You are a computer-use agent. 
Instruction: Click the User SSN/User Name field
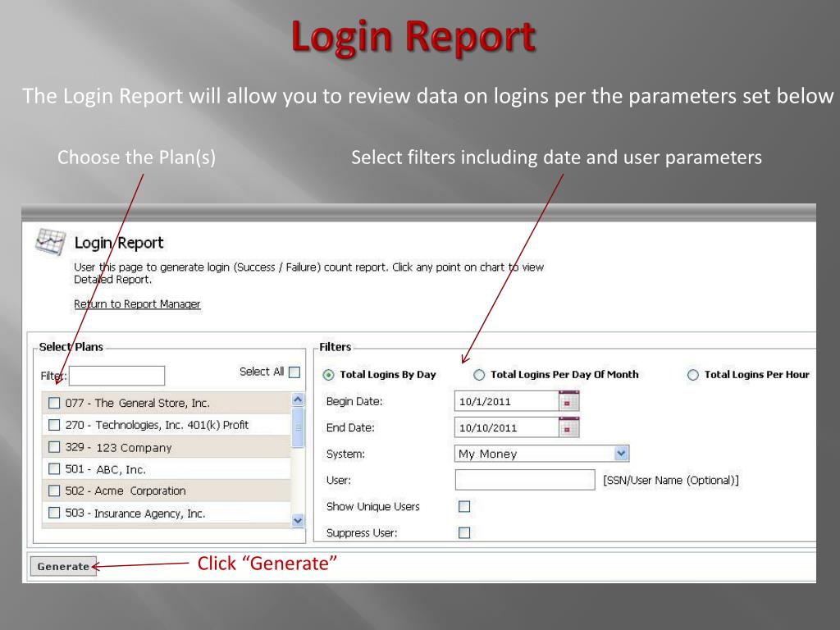(525, 480)
